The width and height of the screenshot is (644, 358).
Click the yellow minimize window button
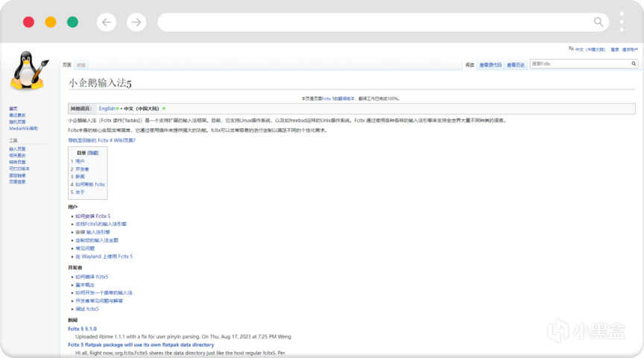pos(51,22)
